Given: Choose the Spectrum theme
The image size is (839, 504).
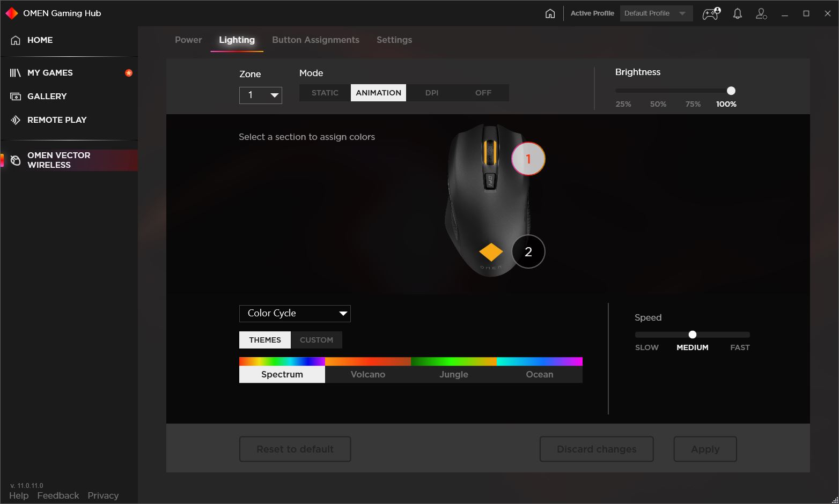Looking at the screenshot, I should (282, 370).
